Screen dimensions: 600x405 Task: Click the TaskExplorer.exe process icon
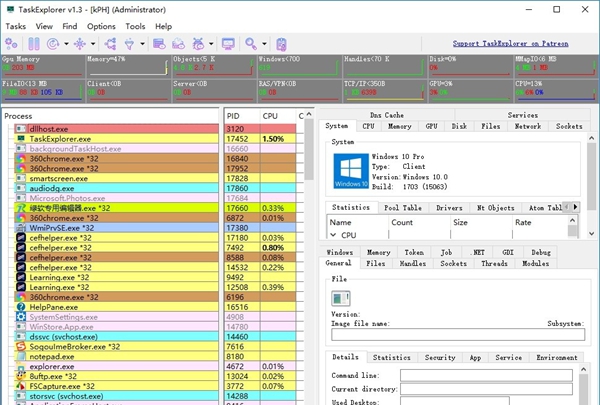click(x=21, y=139)
